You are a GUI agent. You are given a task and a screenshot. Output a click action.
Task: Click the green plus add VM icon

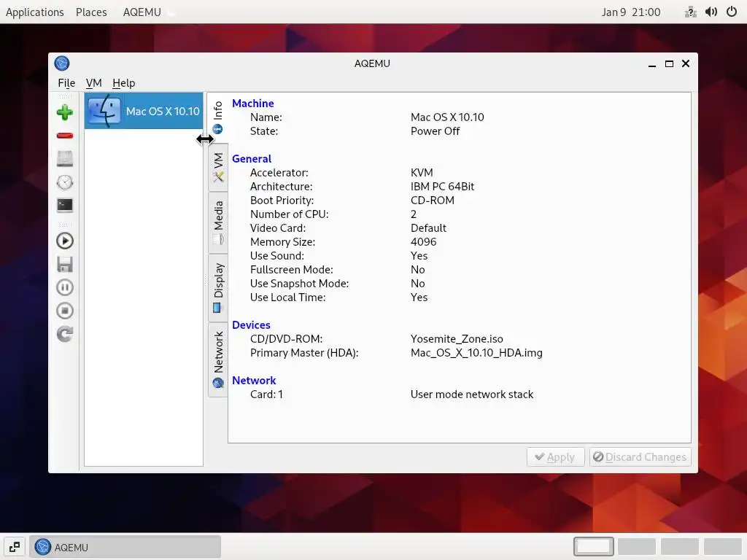point(65,112)
